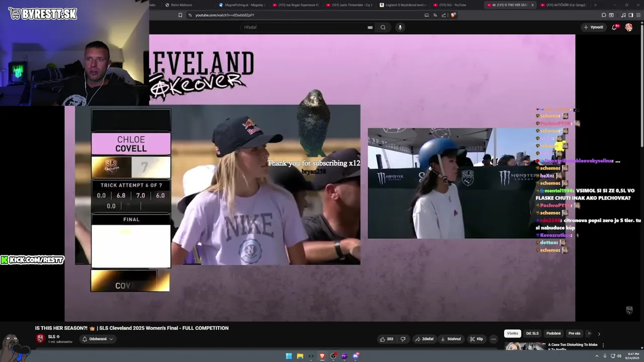Show more filter chips with right arrow
Image resolution: width=644 pixels, height=362 pixels.
pos(599,333)
